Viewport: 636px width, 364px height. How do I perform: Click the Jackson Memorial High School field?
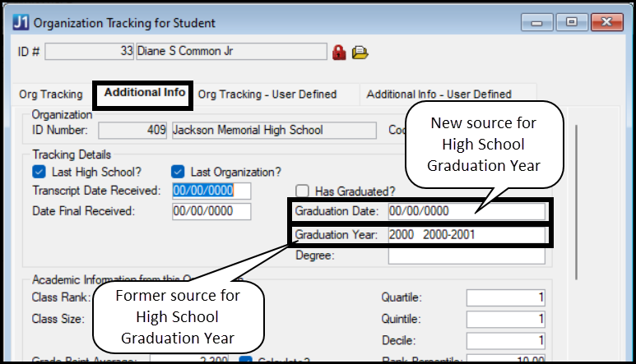(x=274, y=131)
